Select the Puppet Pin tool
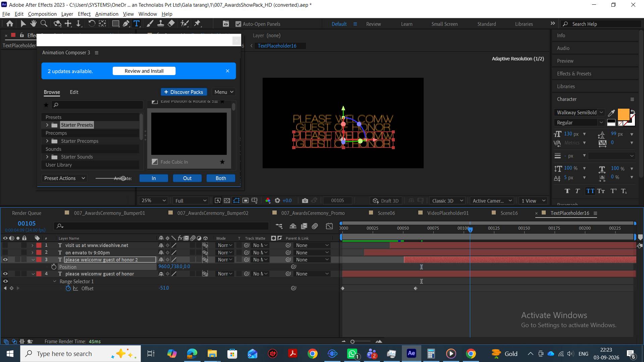Image resolution: width=644 pixels, height=362 pixels. [197, 23]
